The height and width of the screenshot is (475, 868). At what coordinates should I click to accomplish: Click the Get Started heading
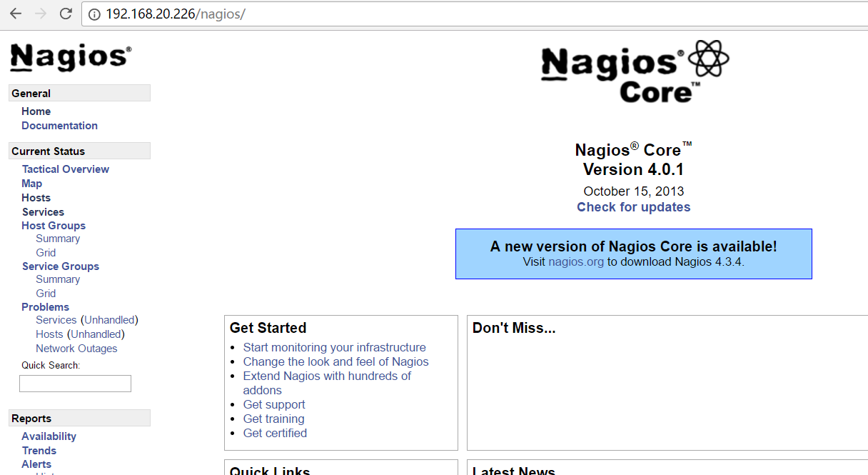(x=268, y=328)
